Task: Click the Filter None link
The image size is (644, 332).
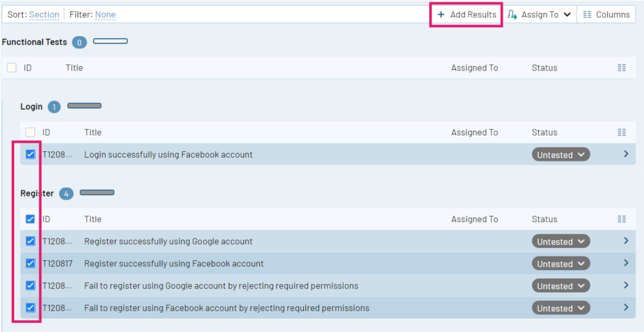Action: point(105,14)
